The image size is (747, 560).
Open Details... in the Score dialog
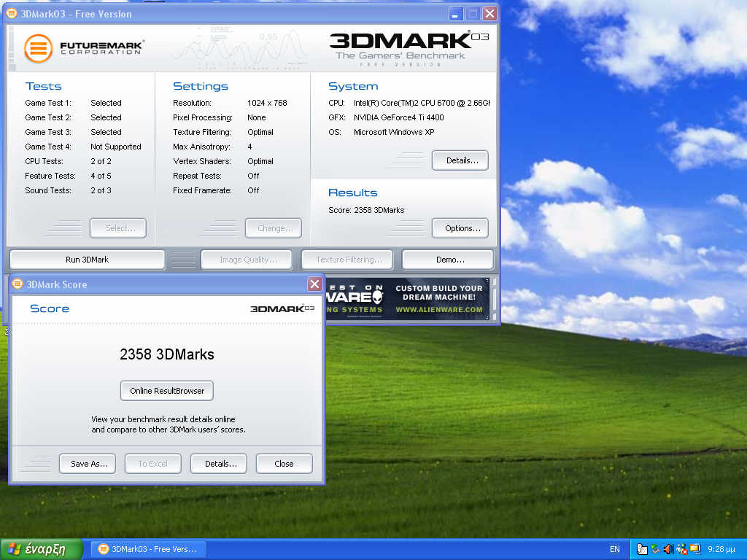219,464
